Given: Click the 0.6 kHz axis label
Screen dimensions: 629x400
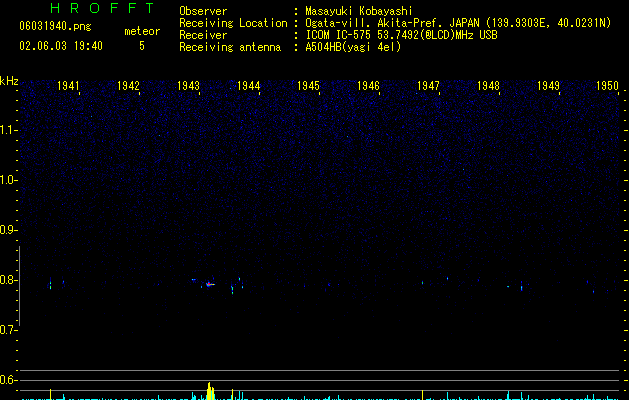Looking at the screenshot, I should 8,380.
